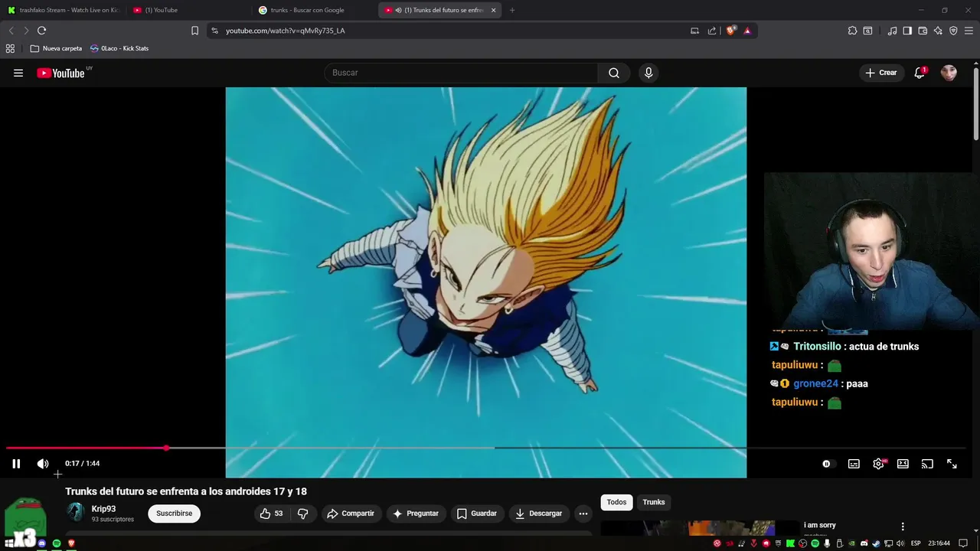Open the extensions puzzle icon
Viewport: 980px width, 551px height.
(x=852, y=31)
